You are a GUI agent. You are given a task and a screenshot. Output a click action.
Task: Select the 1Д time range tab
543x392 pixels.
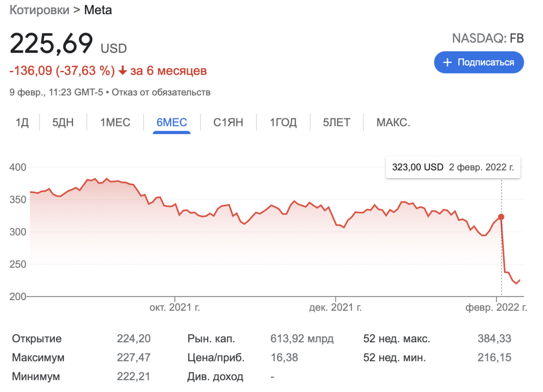coord(22,122)
